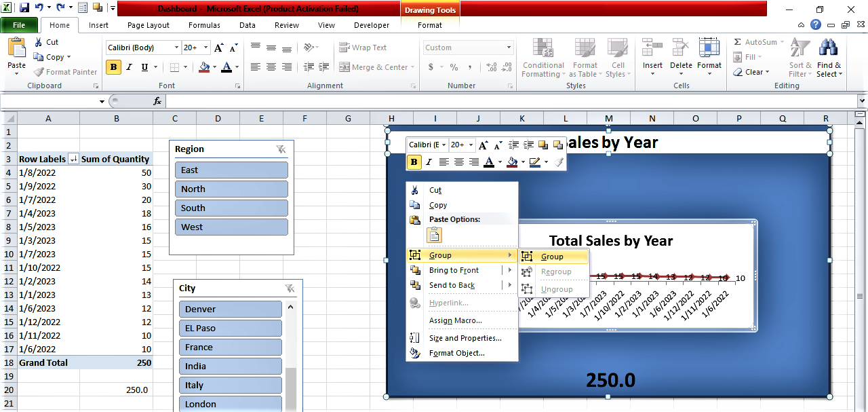Click the Increase Font Size icon in ribbon
868x412 pixels.
click(x=218, y=48)
